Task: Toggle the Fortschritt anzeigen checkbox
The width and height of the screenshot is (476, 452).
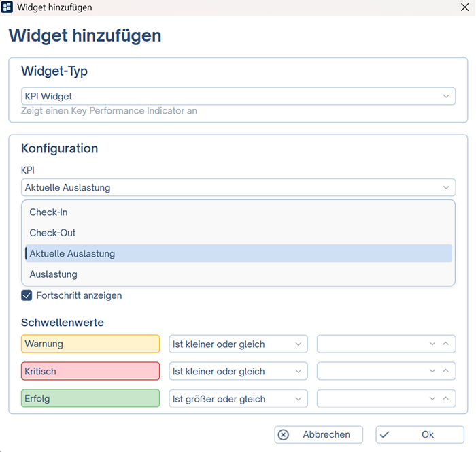Action: click(x=27, y=295)
